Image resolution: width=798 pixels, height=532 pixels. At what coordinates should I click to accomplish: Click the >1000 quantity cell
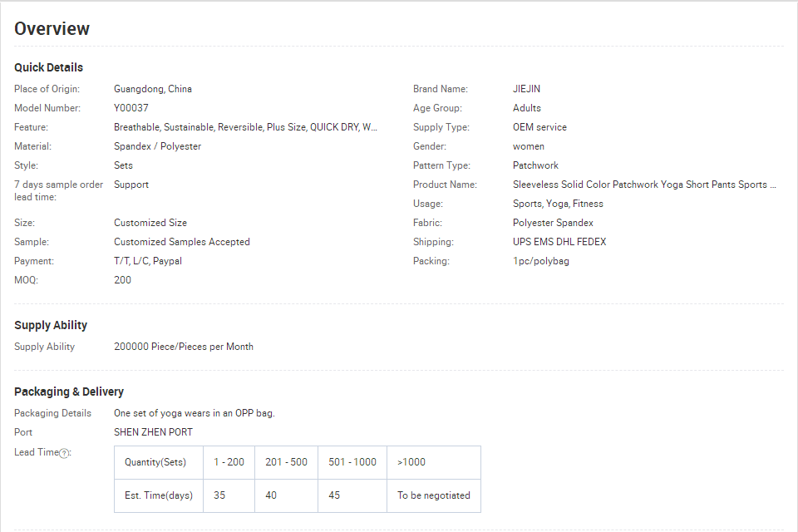pyautogui.click(x=434, y=462)
